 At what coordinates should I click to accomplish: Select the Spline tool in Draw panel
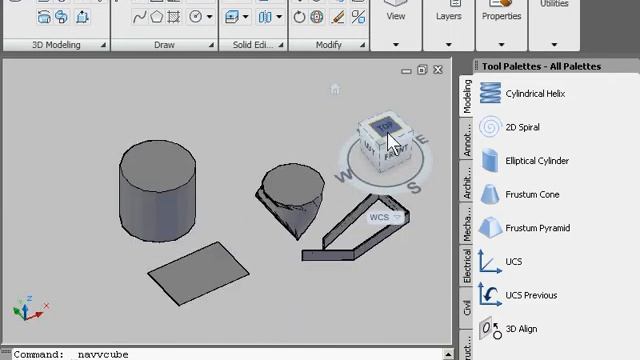click(x=139, y=17)
